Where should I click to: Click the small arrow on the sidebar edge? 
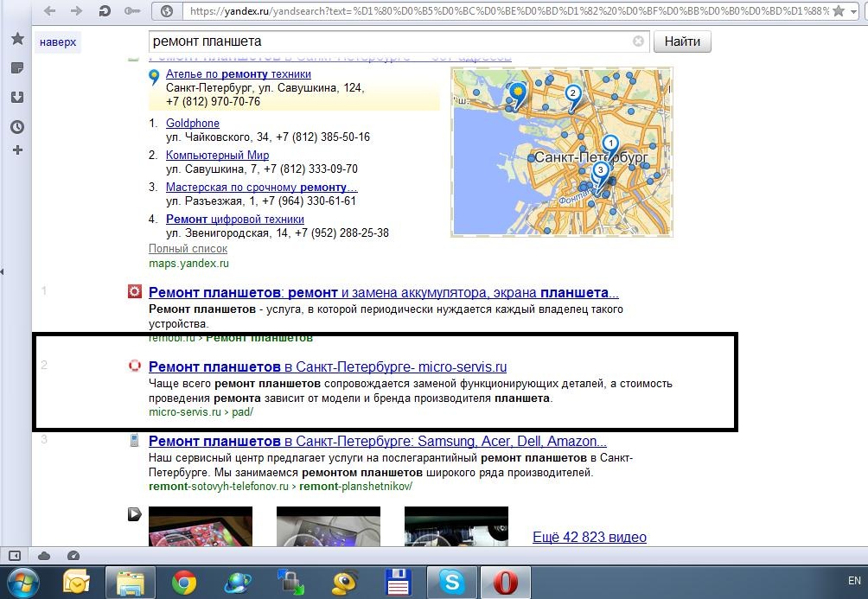[3, 271]
